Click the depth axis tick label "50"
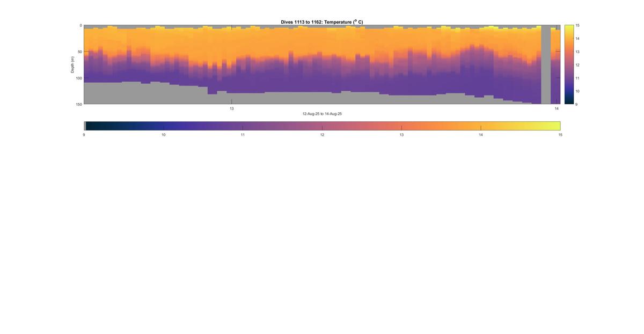 pos(79,52)
